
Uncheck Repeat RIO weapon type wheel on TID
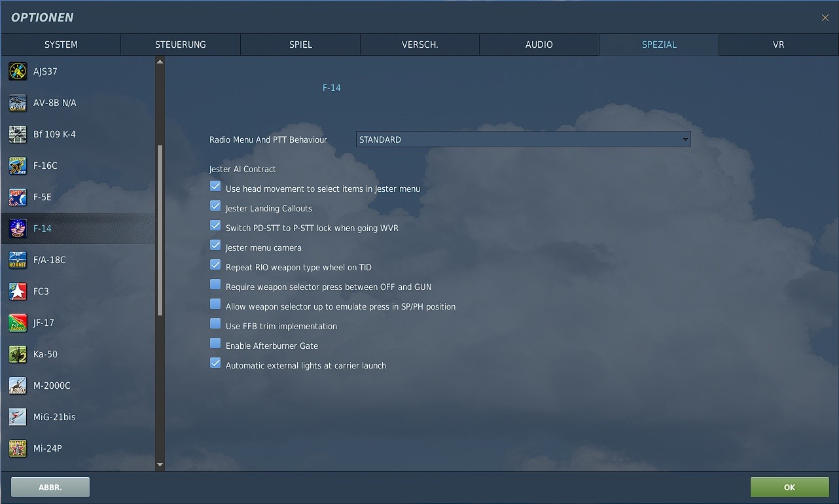pyautogui.click(x=215, y=265)
